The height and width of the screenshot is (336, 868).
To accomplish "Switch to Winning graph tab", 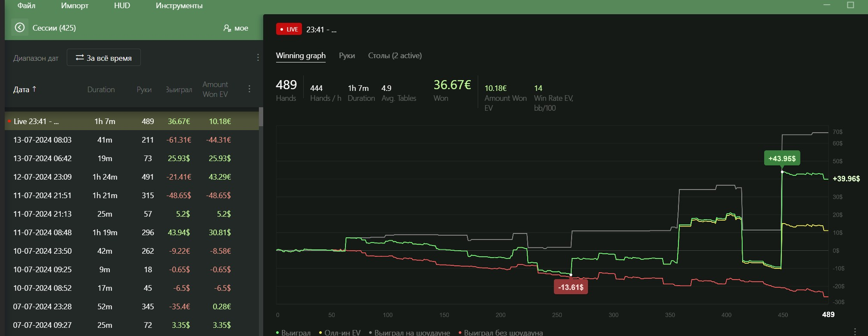I will [x=301, y=56].
